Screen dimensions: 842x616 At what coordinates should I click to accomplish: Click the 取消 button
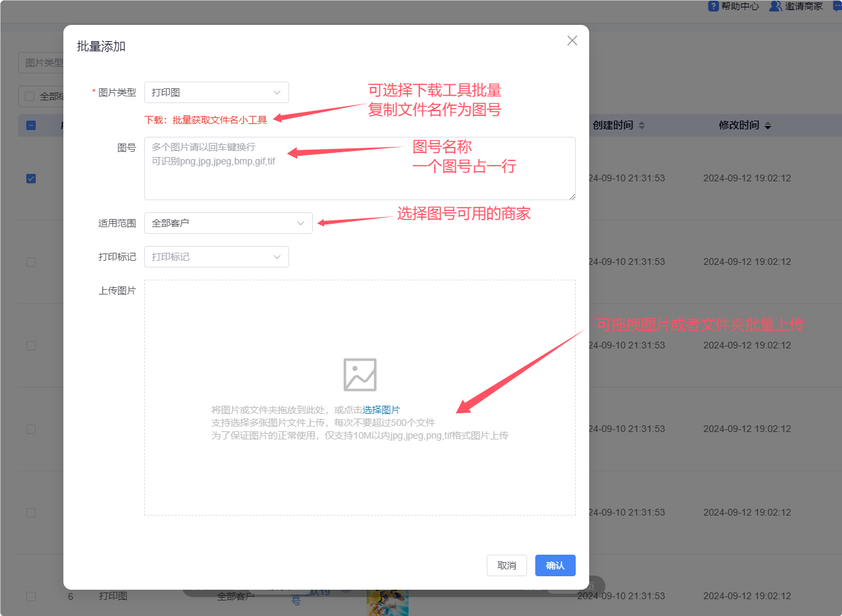(x=507, y=565)
